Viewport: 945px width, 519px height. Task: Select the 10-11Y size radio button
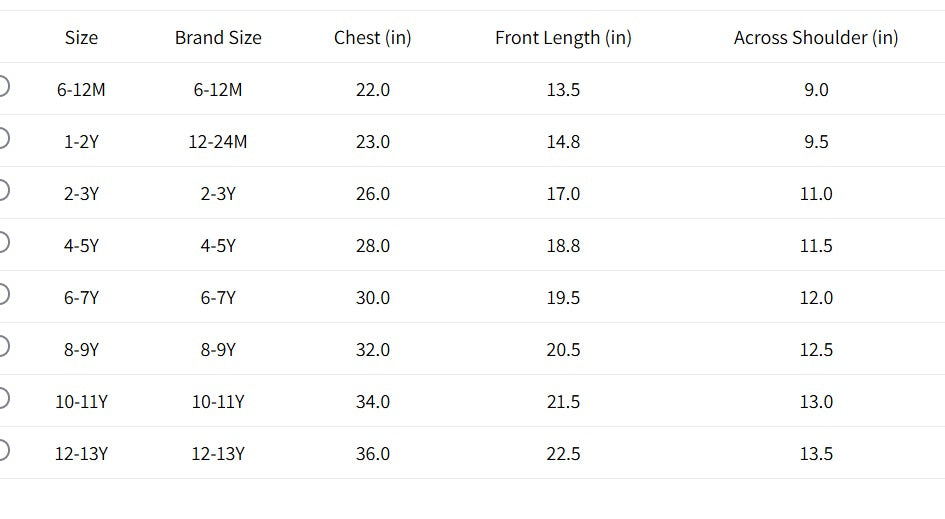coord(2,398)
